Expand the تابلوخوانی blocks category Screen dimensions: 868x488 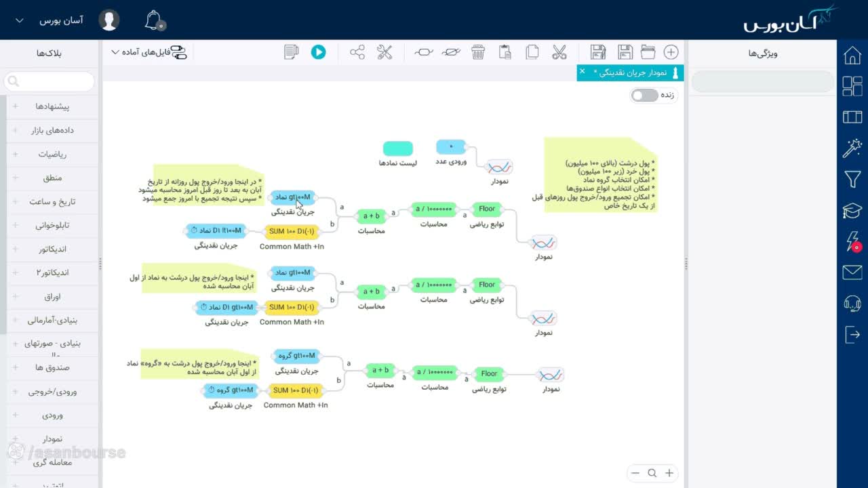coord(51,225)
